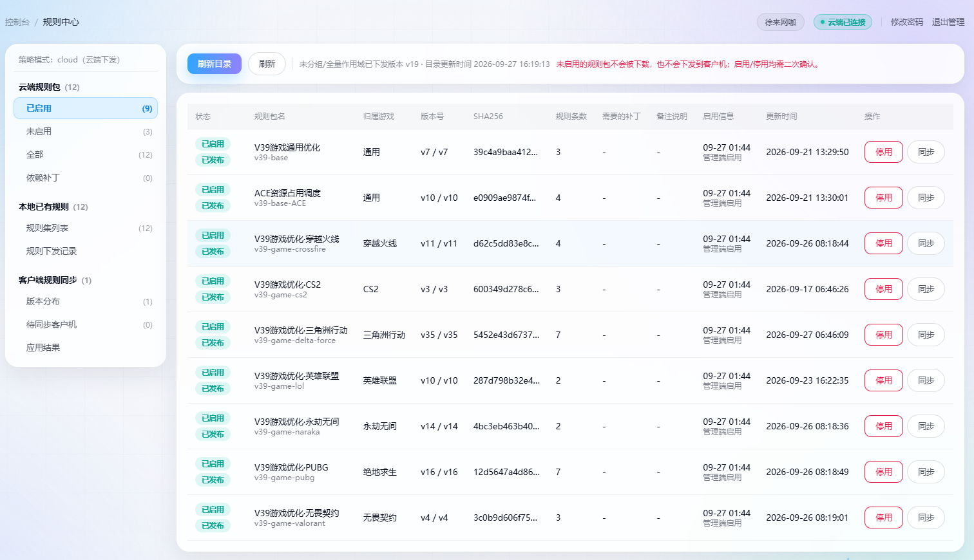Open 待同步客户机 sidebar item

86,324
